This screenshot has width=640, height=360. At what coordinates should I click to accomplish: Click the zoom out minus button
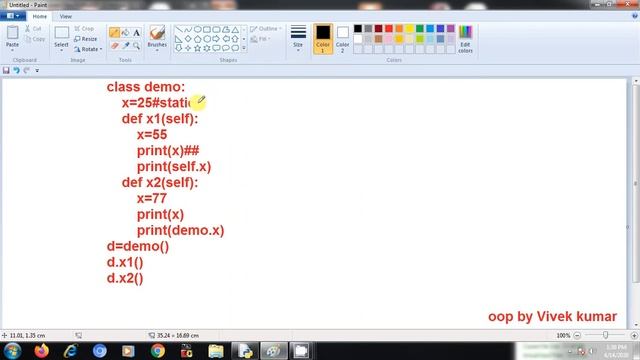coord(577,336)
